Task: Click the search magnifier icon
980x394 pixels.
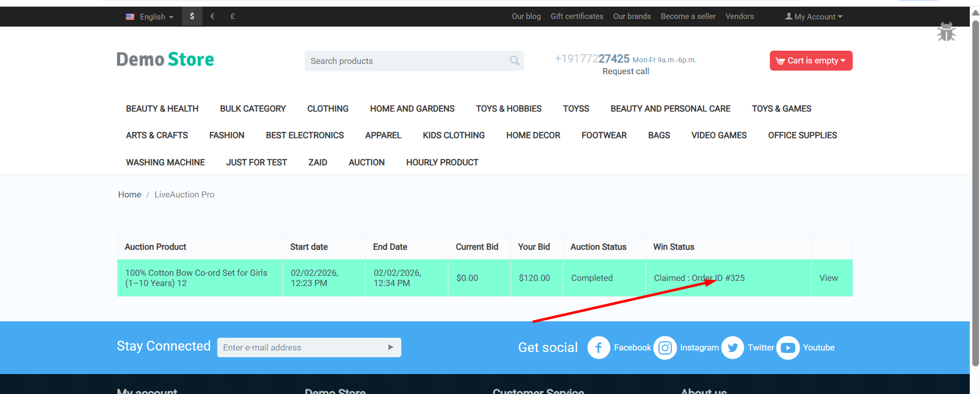Action: (514, 61)
